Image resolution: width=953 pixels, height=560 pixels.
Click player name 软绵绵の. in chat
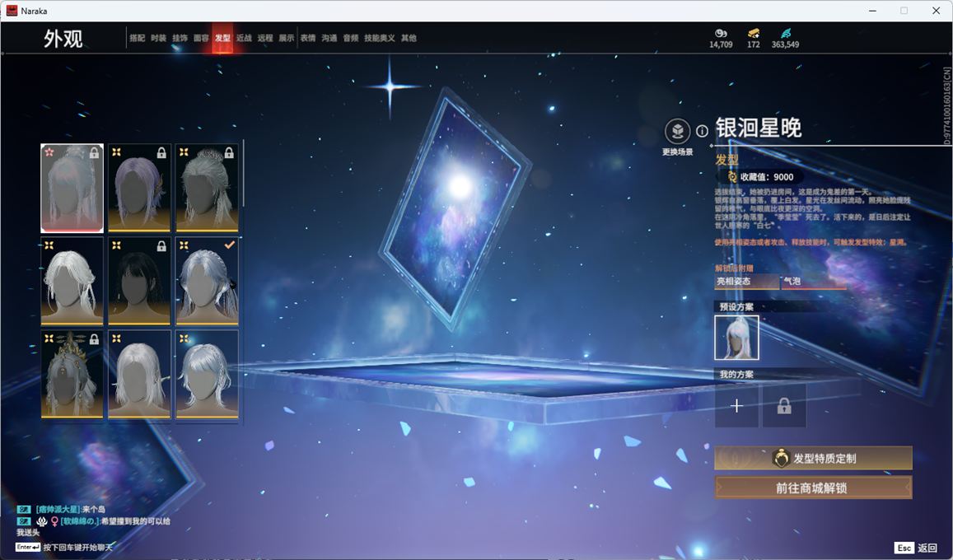pos(80,521)
